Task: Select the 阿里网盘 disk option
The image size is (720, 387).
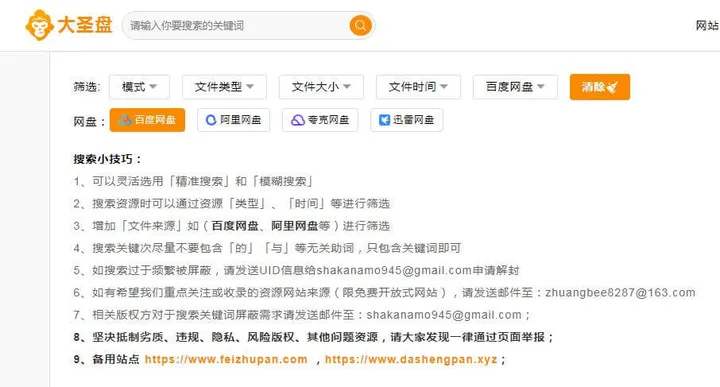Action: click(x=234, y=120)
